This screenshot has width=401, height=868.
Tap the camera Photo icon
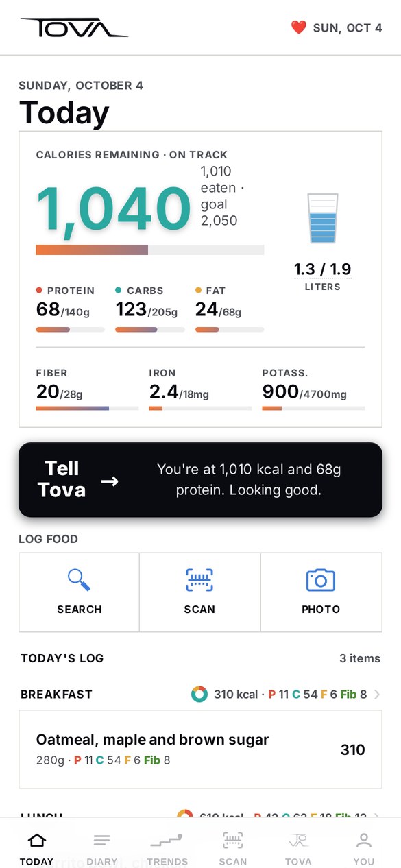pos(320,580)
